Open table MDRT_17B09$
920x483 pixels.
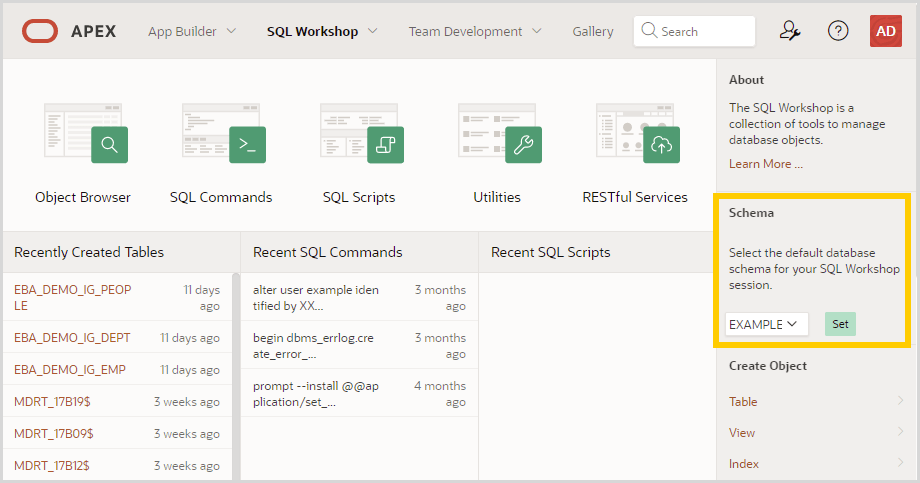(53, 434)
